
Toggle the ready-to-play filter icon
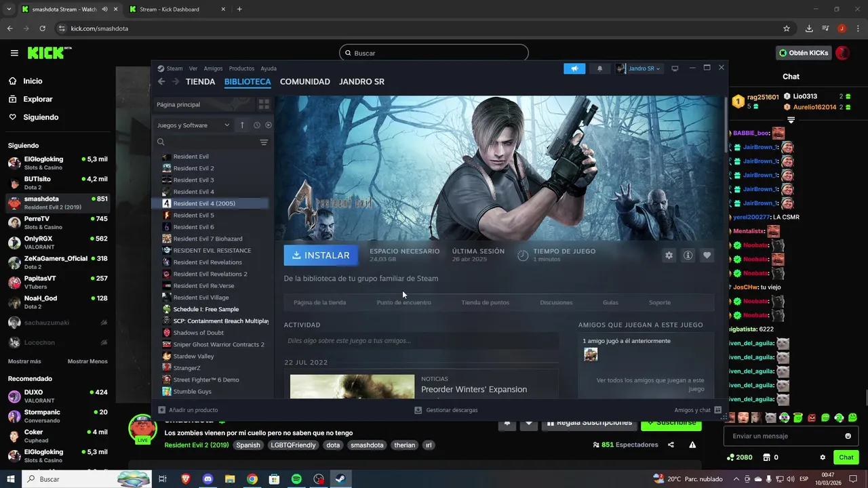tap(269, 125)
